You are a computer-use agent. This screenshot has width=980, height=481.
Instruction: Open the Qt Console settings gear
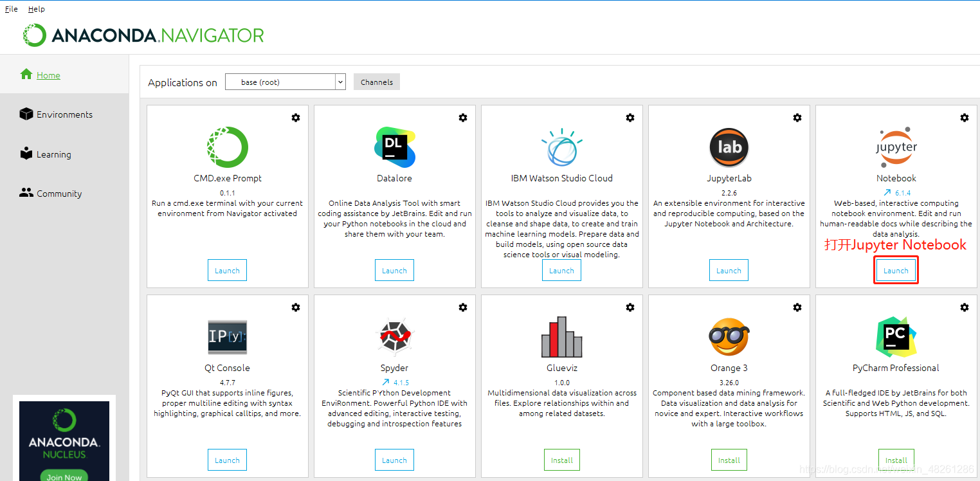296,307
